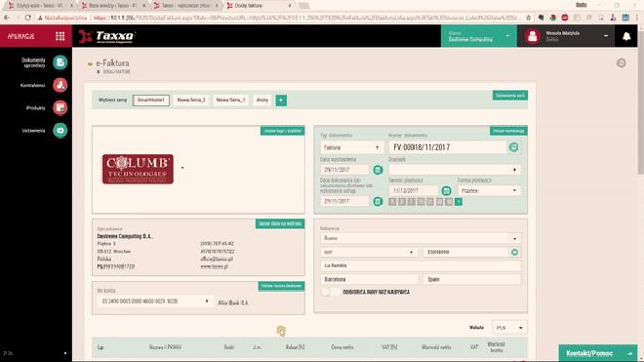Reload the page in the browser
Viewport: 644px width, 362px height.
click(x=27, y=18)
